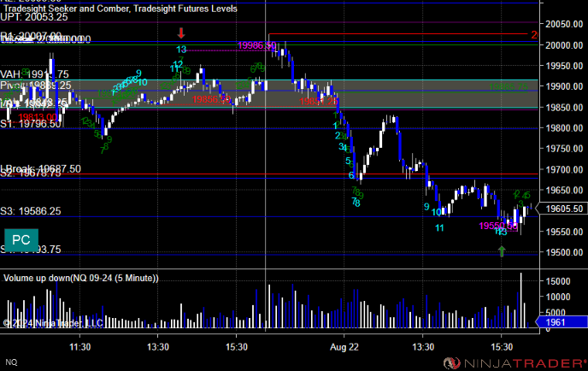Click the magenta 19986.50 price label
Screen dimensions: 588x371
click(257, 45)
